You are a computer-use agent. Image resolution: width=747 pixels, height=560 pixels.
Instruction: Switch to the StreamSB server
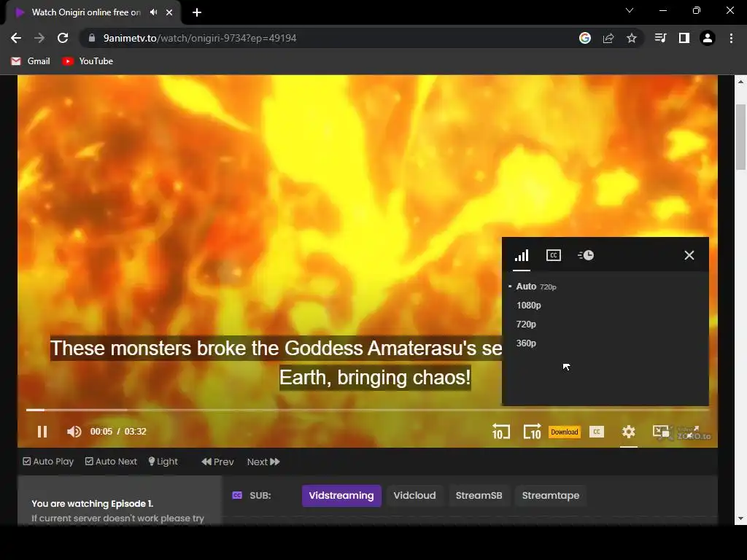[479, 496]
